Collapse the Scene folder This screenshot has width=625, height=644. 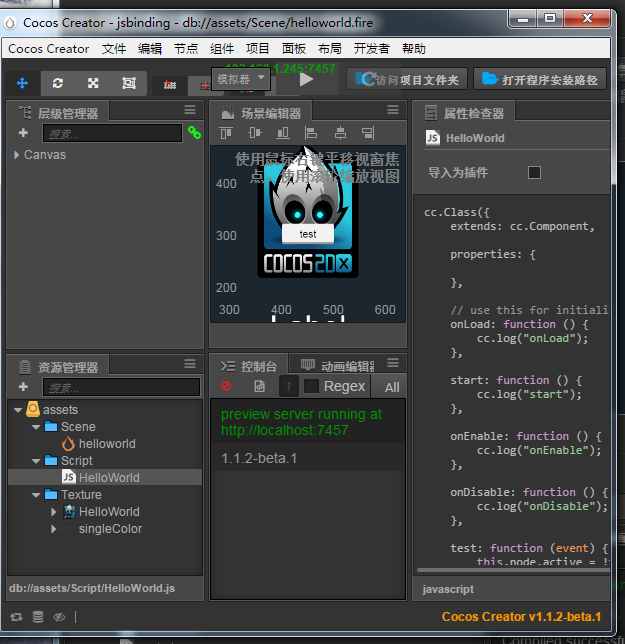coord(36,427)
